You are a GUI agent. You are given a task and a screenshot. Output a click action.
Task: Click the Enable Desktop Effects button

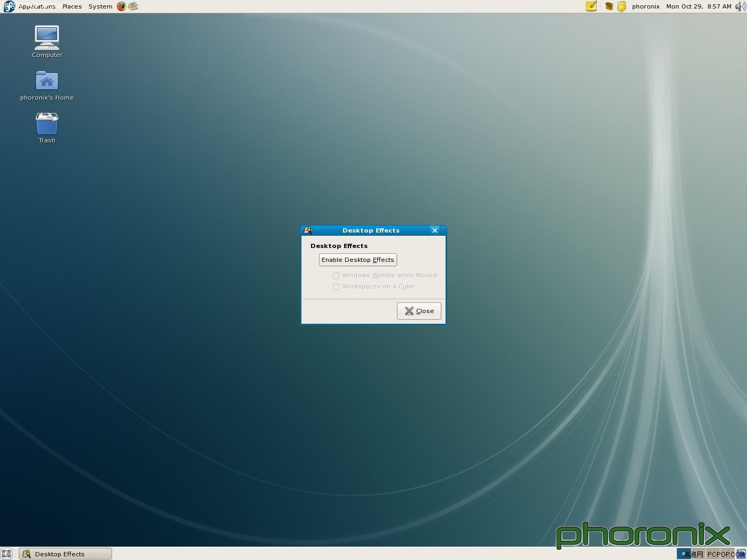358,260
